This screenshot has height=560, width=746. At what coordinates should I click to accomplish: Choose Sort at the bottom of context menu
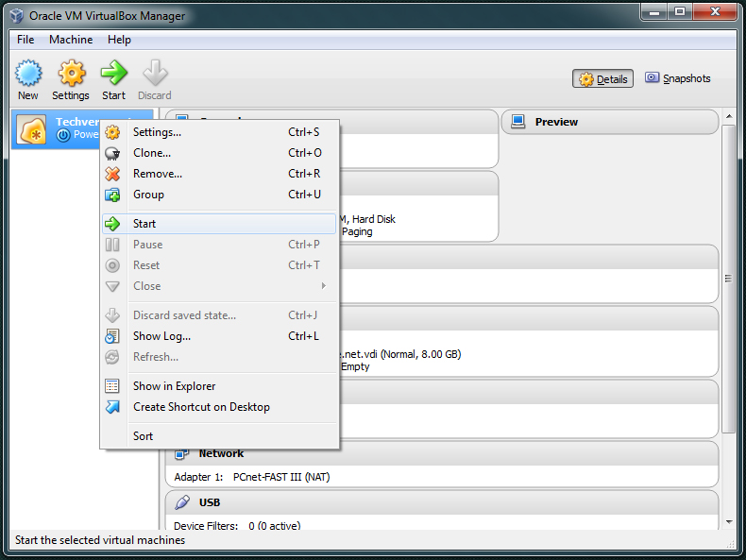point(219,436)
